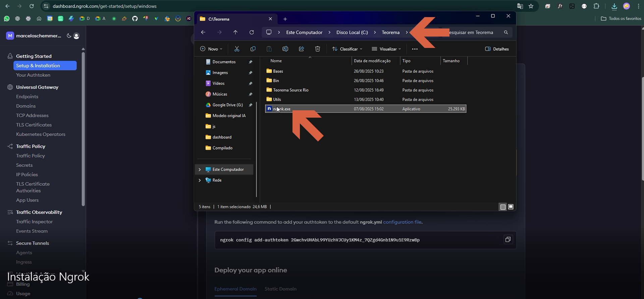Open Your Authtoken page
644x299 pixels.
(x=33, y=75)
